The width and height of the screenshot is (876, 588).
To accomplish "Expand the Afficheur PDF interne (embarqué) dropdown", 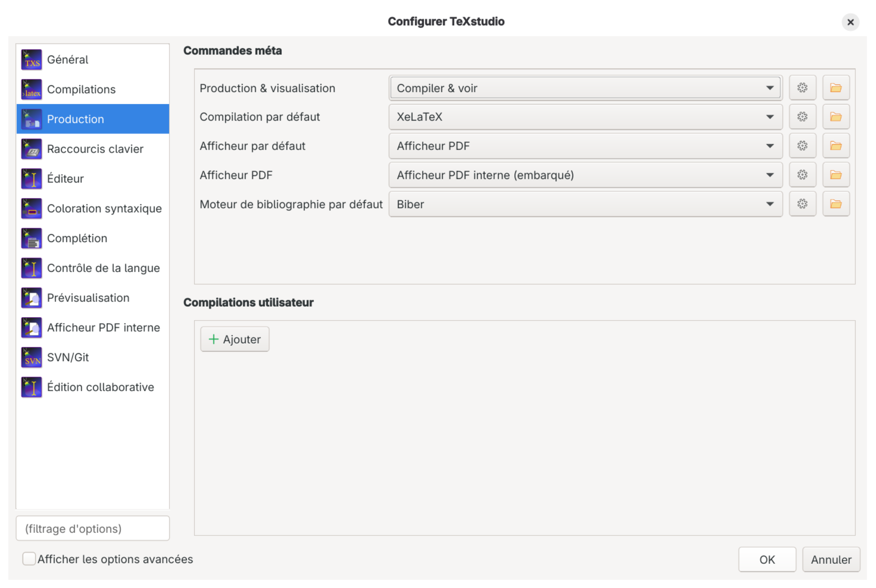I will (585, 175).
